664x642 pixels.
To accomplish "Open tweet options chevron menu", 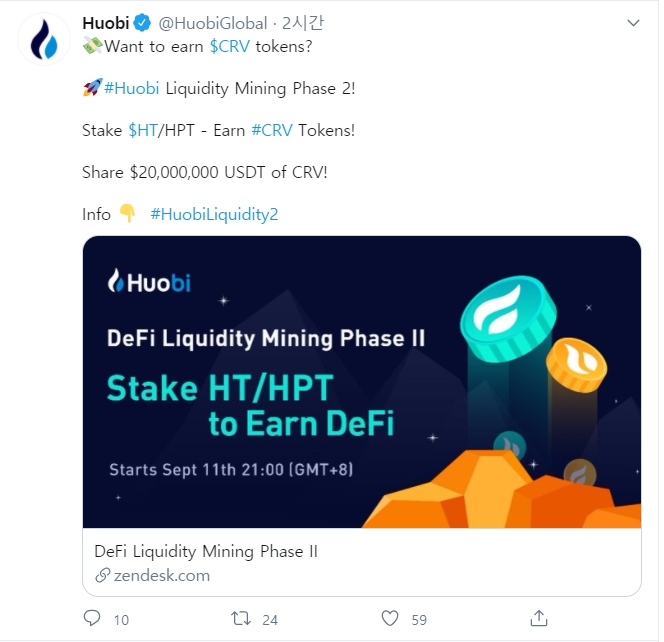I will (632, 22).
